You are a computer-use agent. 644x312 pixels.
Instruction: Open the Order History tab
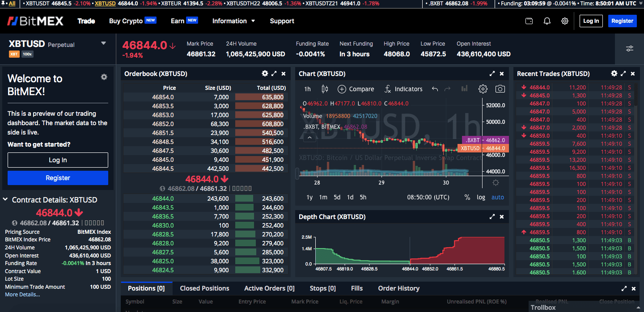pos(398,288)
